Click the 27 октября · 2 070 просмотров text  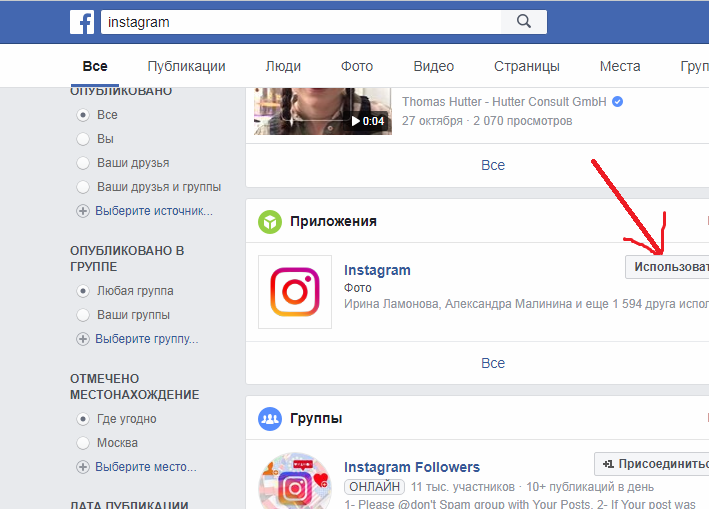pyautogui.click(x=487, y=121)
